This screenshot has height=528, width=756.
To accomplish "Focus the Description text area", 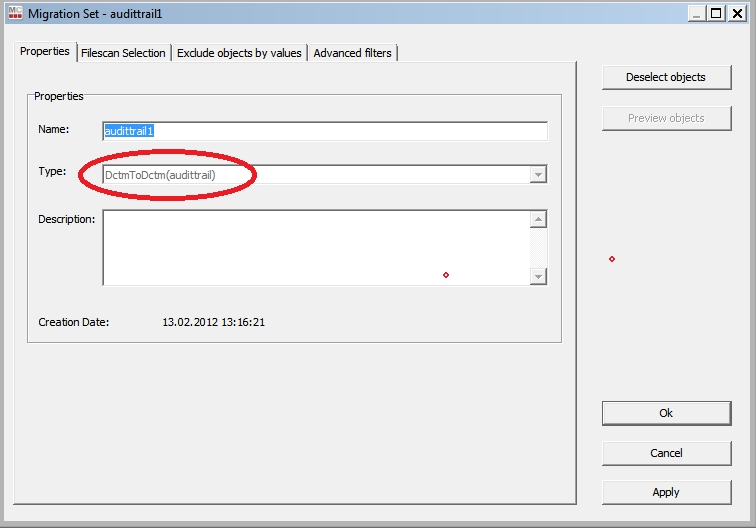I will coord(315,247).
